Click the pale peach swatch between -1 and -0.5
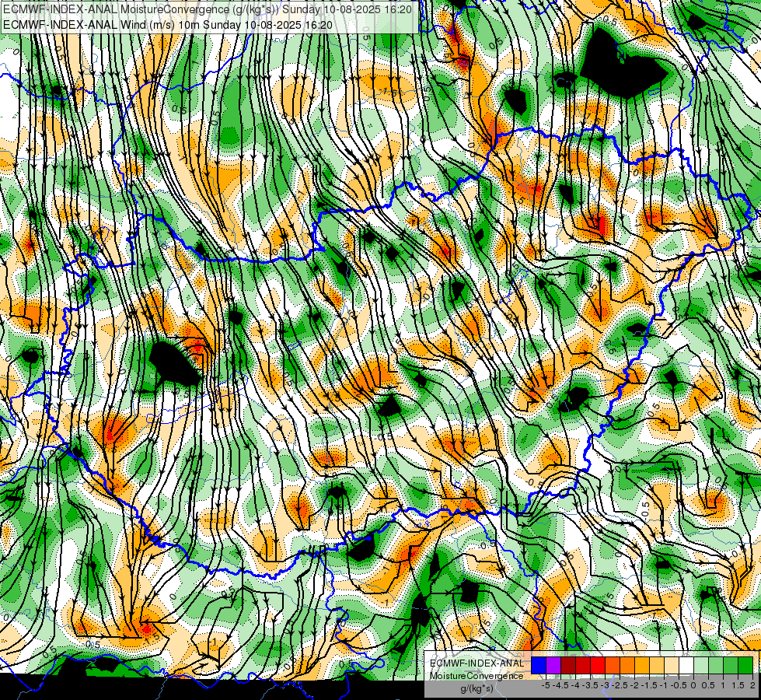This screenshot has height=700, width=761. pos(671,666)
